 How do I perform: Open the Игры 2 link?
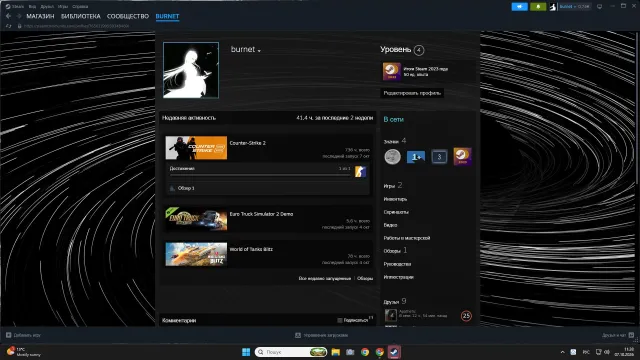(x=393, y=186)
